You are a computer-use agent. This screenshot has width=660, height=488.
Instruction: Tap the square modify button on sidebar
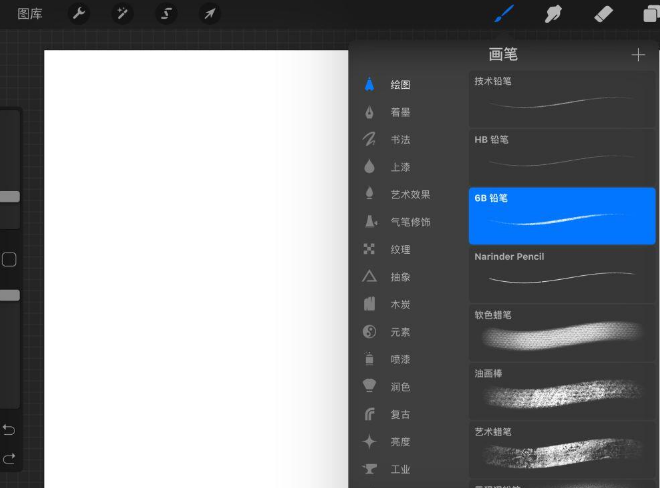[x=9, y=259]
